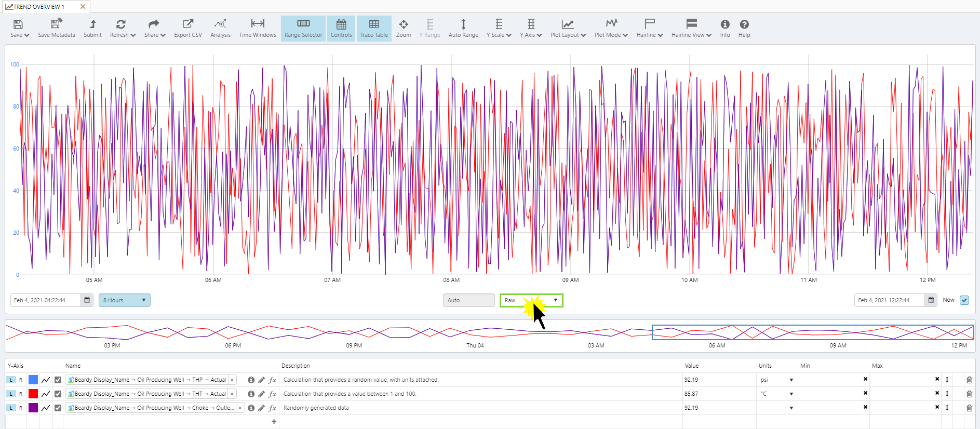Open the Plot Layout menu
Screen dimensions: 980x429
568,28
